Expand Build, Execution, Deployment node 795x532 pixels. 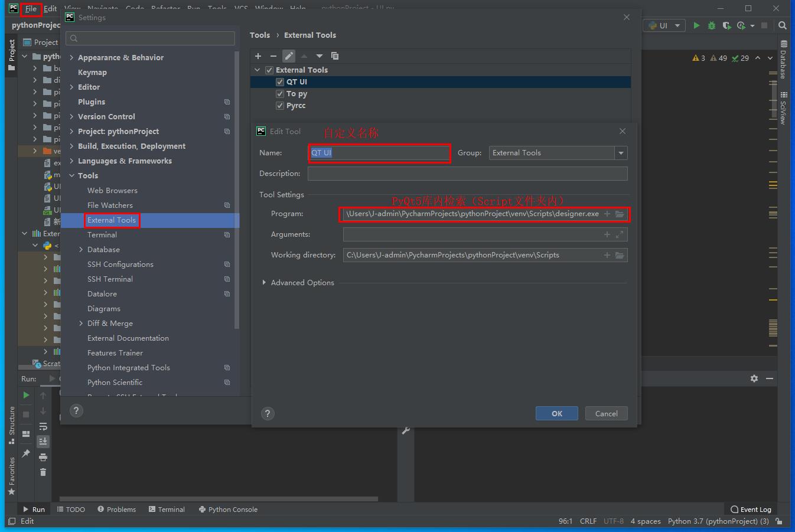(x=71, y=146)
